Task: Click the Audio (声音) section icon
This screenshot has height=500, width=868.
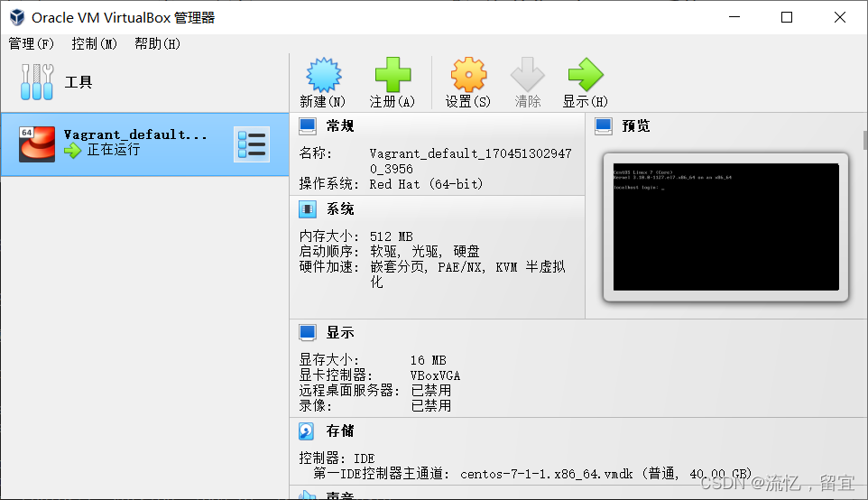Action: (308, 495)
